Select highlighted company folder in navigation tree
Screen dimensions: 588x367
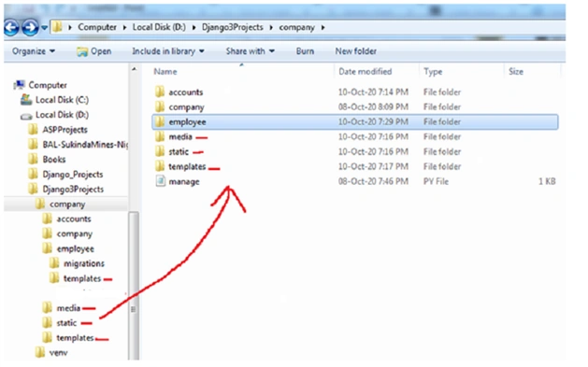pyautogui.click(x=67, y=205)
